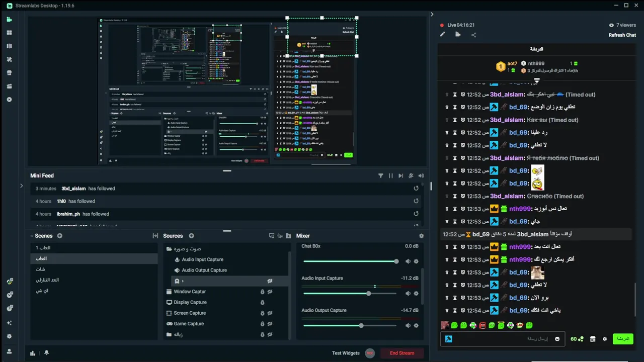Edit stream info pencil icon
644x362 pixels.
443,35
